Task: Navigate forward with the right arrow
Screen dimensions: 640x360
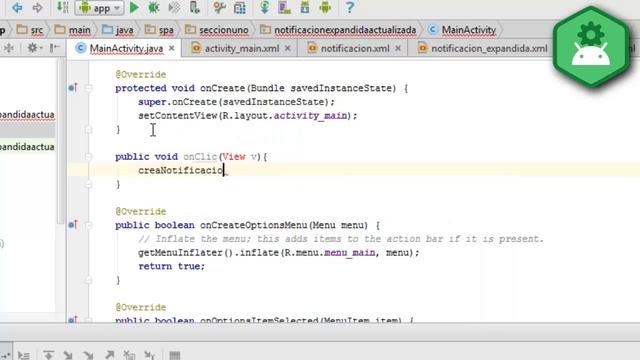Action: click(x=38, y=7)
